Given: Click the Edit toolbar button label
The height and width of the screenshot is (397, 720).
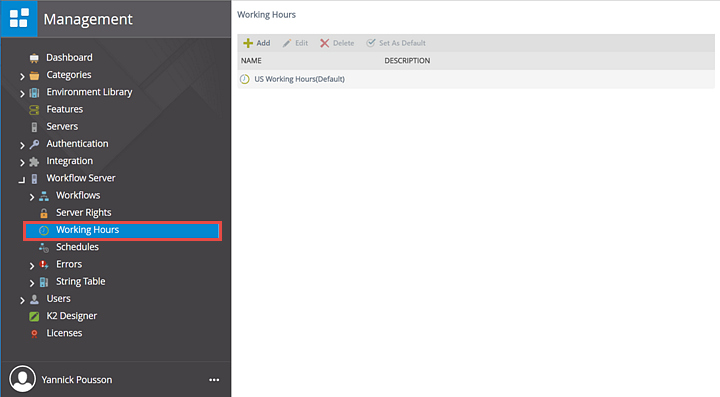Looking at the screenshot, I should 301,43.
